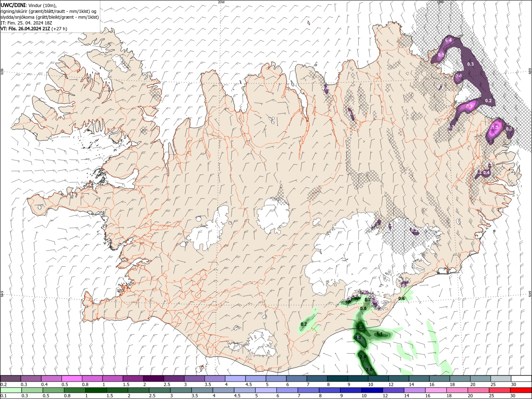Click the snow legend swatch between 1.5 and 2

tap(133, 379)
